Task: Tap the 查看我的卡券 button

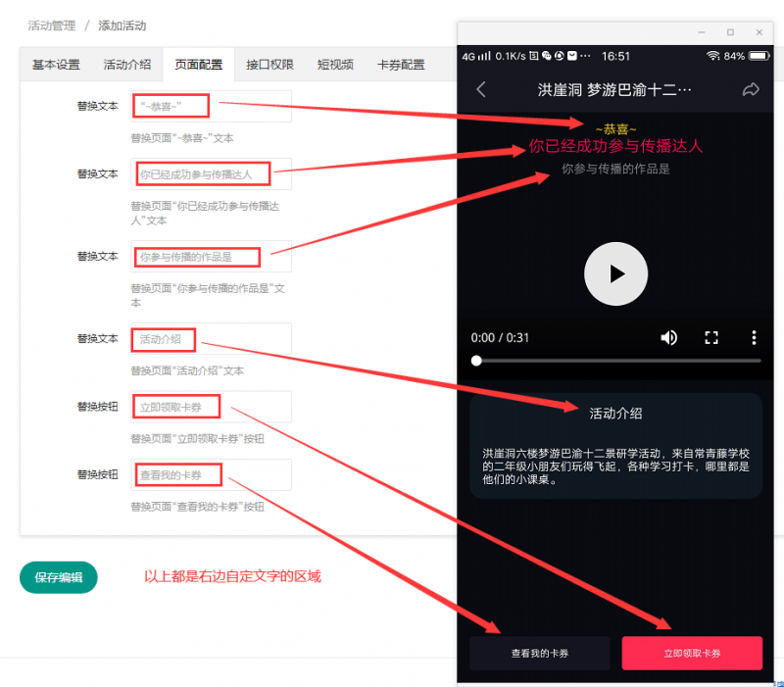Action: click(x=539, y=653)
